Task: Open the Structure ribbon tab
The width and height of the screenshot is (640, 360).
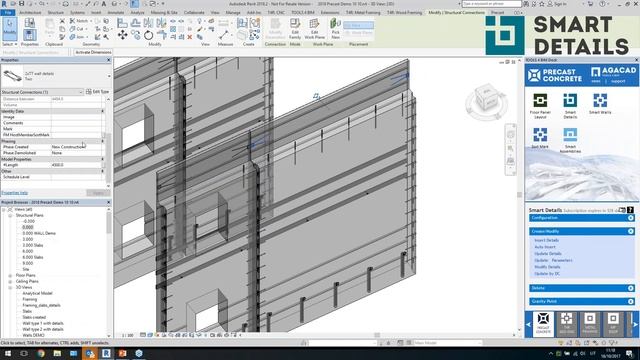Action: coord(56,13)
